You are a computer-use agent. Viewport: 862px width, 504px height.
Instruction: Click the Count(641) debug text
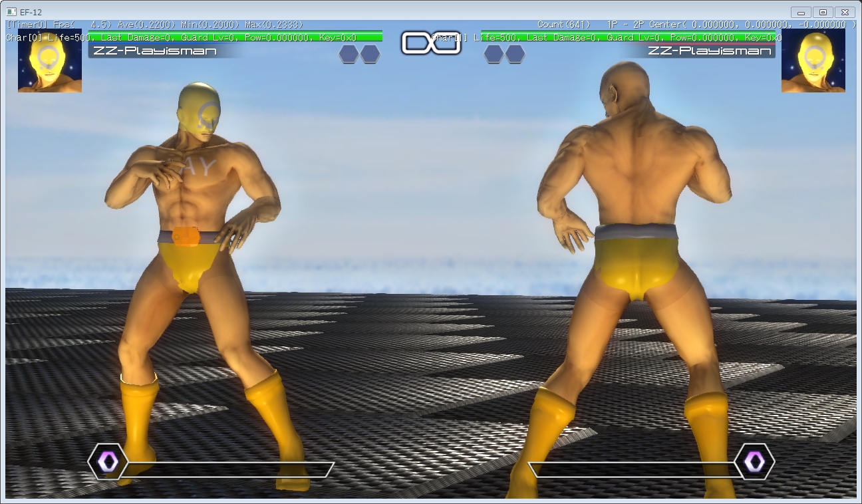click(x=564, y=25)
